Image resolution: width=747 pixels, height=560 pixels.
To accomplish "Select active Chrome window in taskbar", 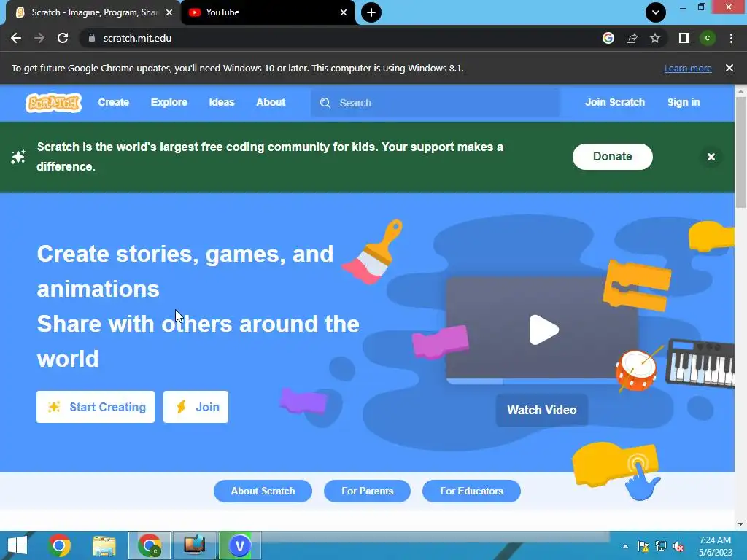I will click(x=149, y=545).
